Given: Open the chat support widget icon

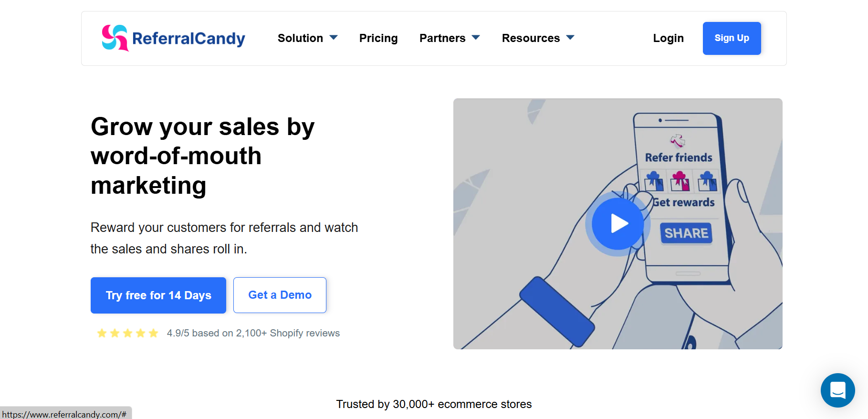Looking at the screenshot, I should click(837, 390).
